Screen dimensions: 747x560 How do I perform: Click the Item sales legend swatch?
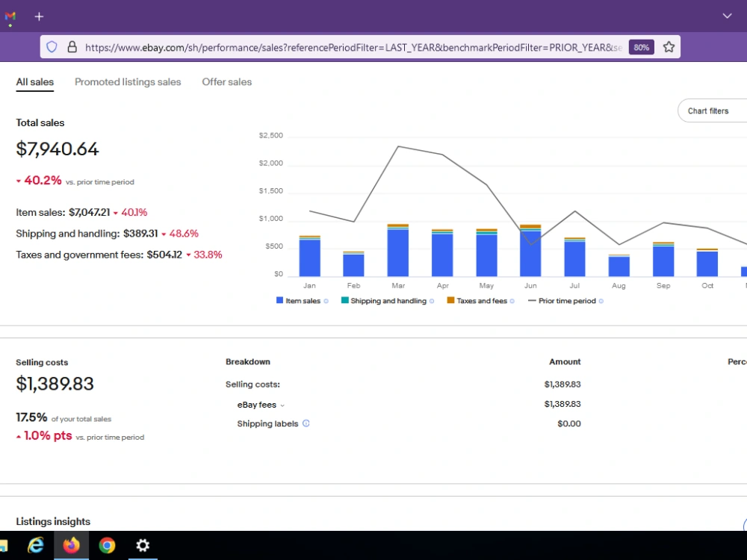coord(279,300)
